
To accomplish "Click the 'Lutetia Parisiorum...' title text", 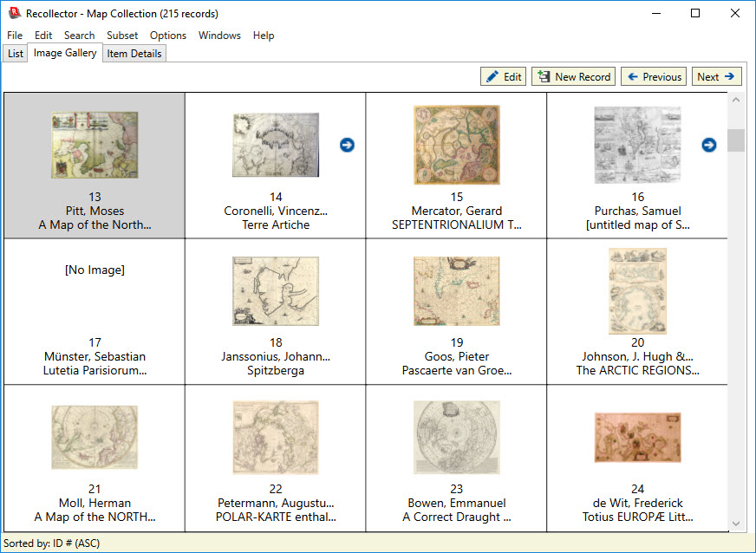I will pos(94,370).
